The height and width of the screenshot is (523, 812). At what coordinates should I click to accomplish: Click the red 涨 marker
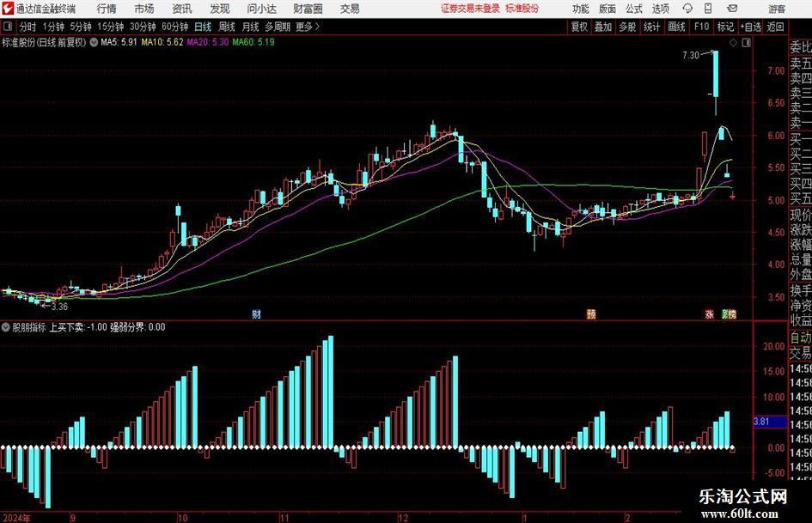710,313
